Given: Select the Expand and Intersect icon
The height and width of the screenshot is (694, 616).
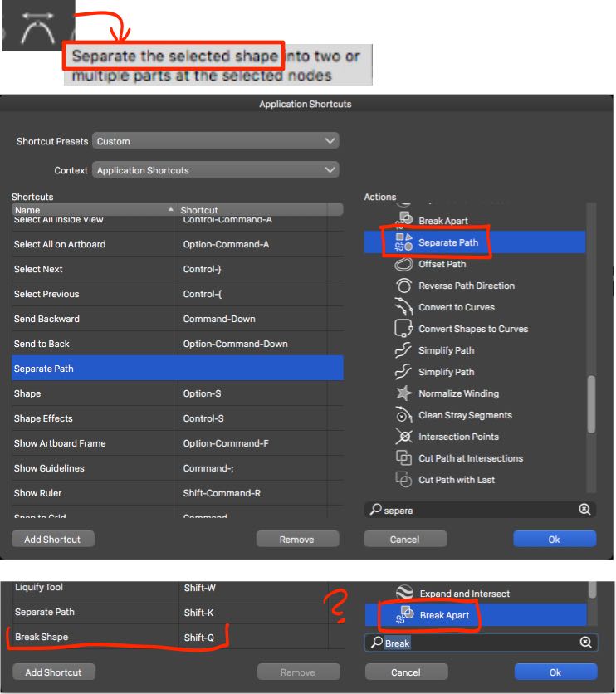Looking at the screenshot, I should (403, 594).
